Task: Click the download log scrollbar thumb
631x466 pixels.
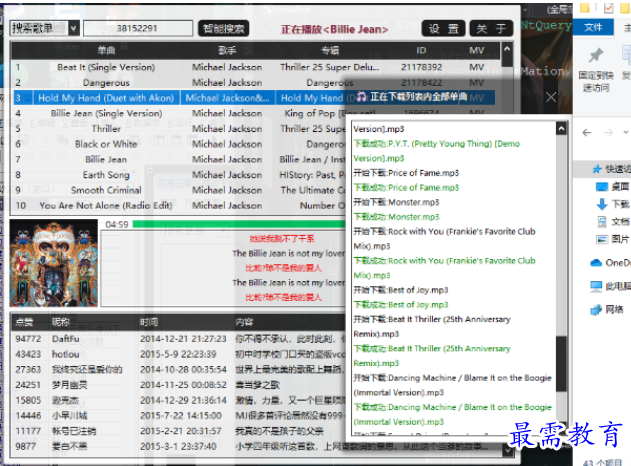Action: pyautogui.click(x=561, y=363)
